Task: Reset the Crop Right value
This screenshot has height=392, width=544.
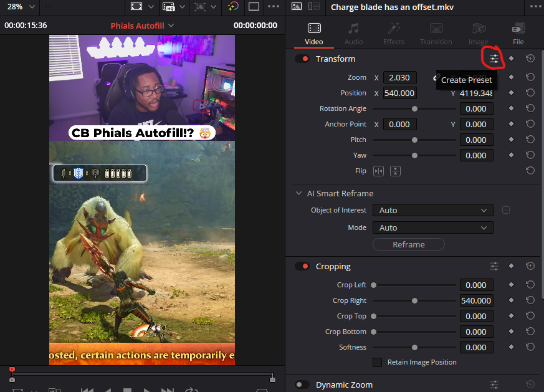Action: pos(530,300)
